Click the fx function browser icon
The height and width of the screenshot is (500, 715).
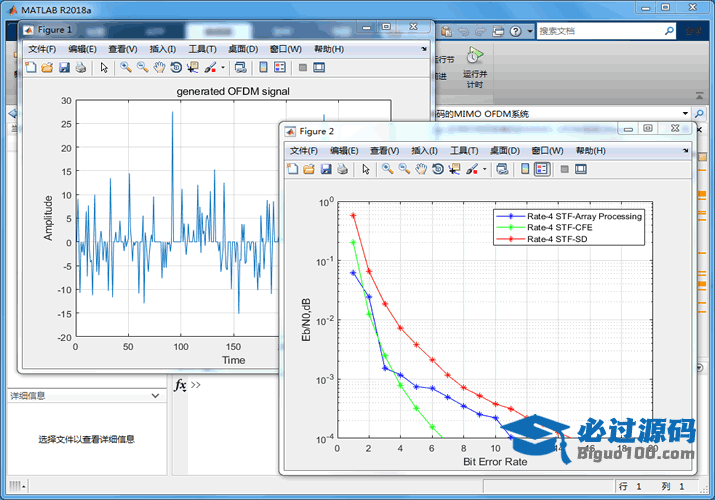point(181,385)
